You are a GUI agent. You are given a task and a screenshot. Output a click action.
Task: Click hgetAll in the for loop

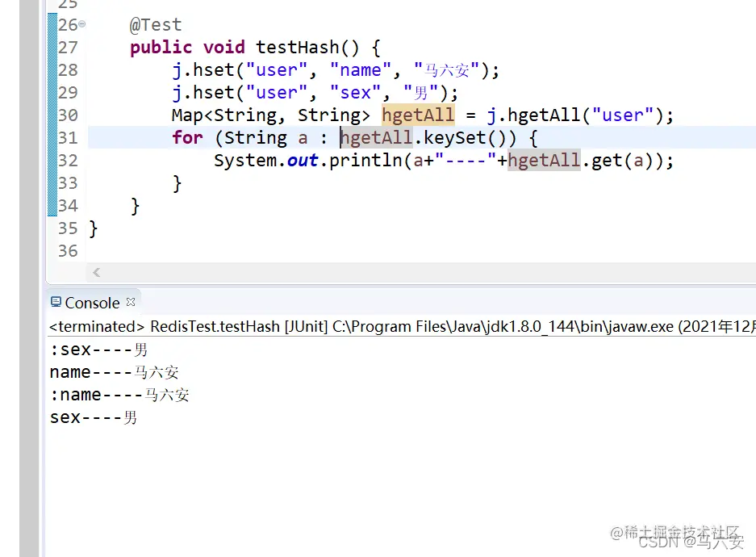click(377, 138)
